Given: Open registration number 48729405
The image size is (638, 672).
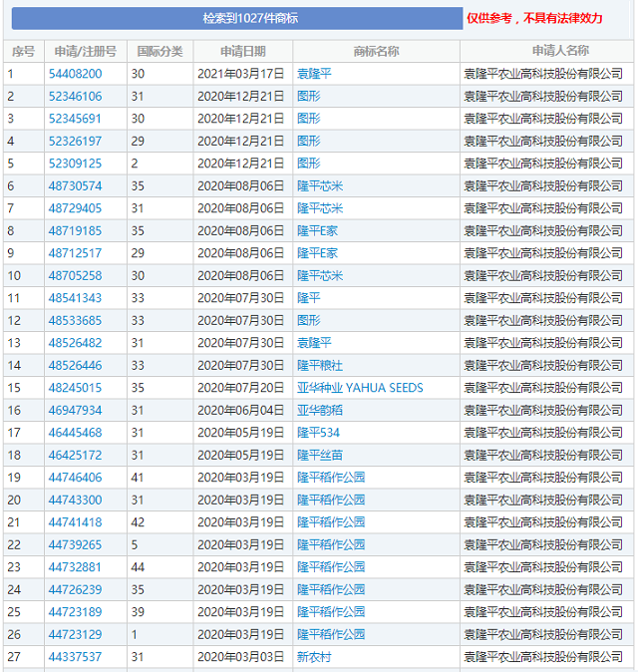Looking at the screenshot, I should click(x=75, y=208).
